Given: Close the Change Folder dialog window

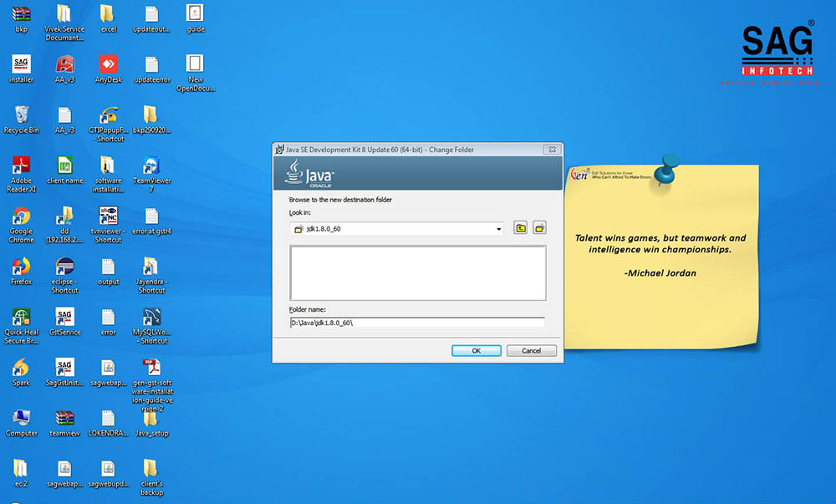Looking at the screenshot, I should tap(551, 150).
